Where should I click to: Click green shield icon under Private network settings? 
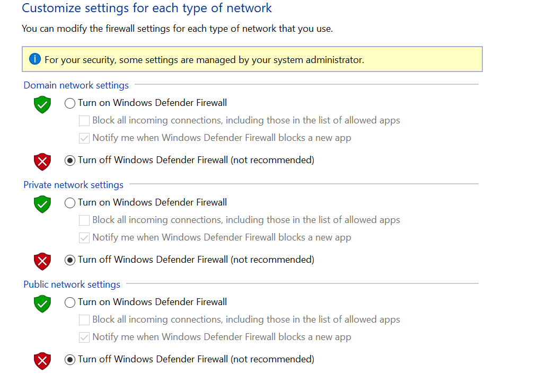coord(42,204)
